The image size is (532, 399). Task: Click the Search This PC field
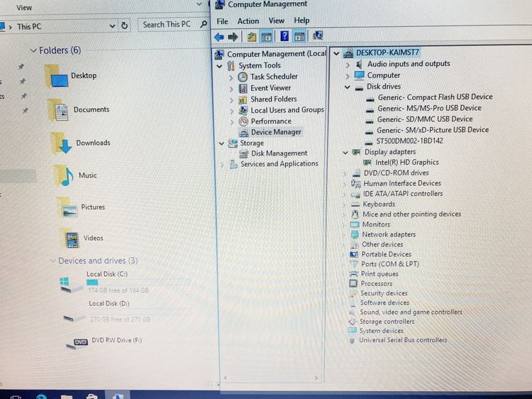coord(173,24)
